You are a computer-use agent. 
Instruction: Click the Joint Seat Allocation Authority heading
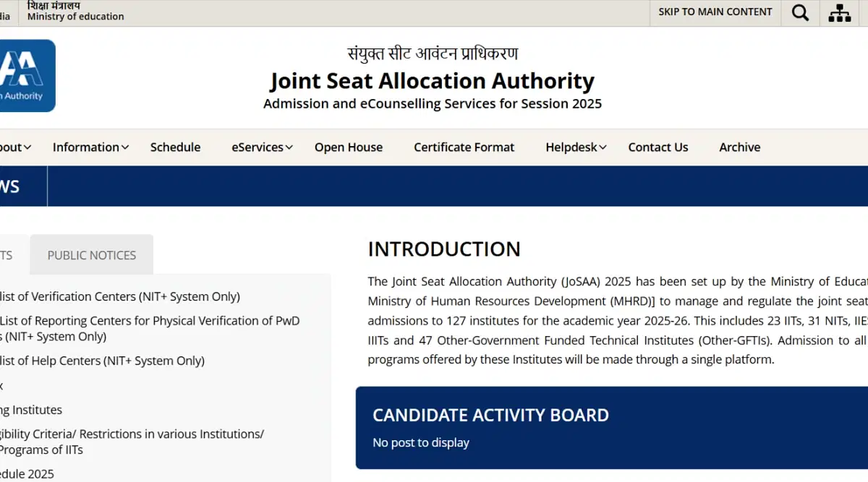(x=433, y=80)
